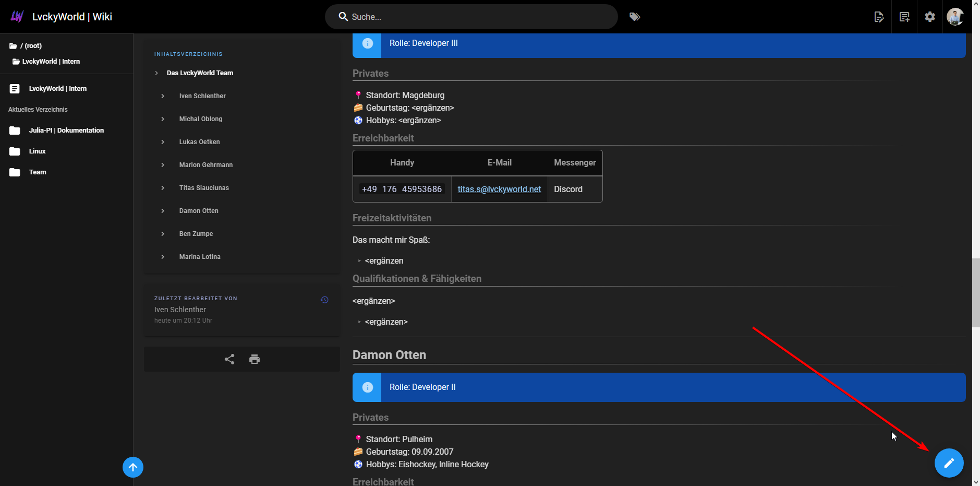Jump to Damon Otten section

coord(199,211)
